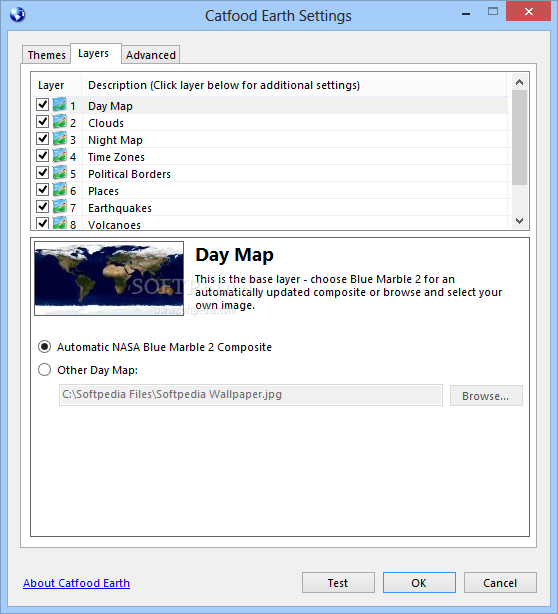Image resolution: width=558 pixels, height=614 pixels.
Task: Click the Browse... button
Action: click(486, 396)
